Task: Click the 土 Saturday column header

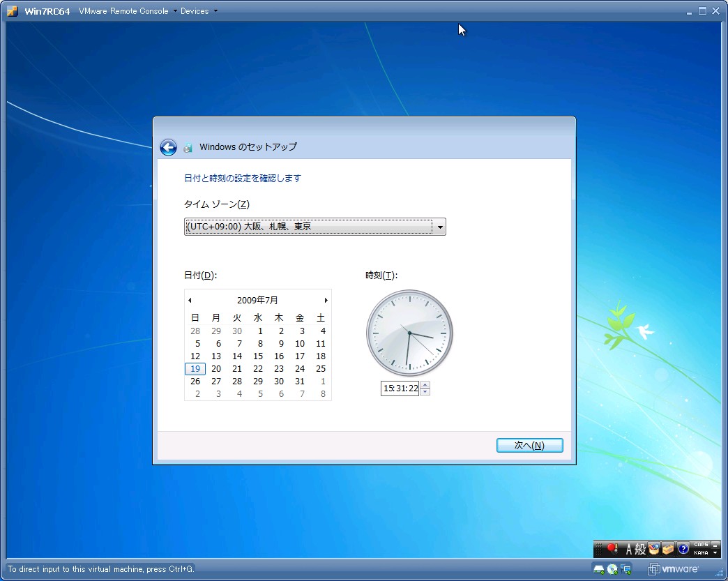Action: click(x=321, y=317)
